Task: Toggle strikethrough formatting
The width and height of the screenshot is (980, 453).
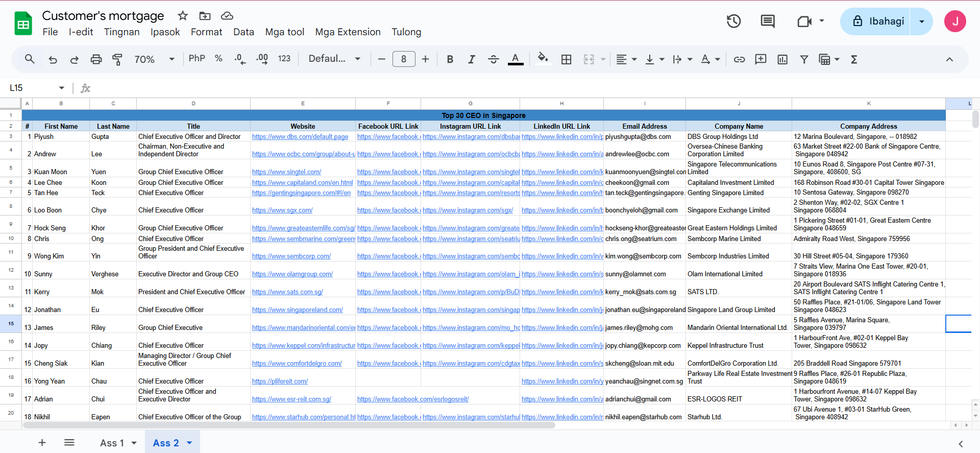Action: pos(493,59)
